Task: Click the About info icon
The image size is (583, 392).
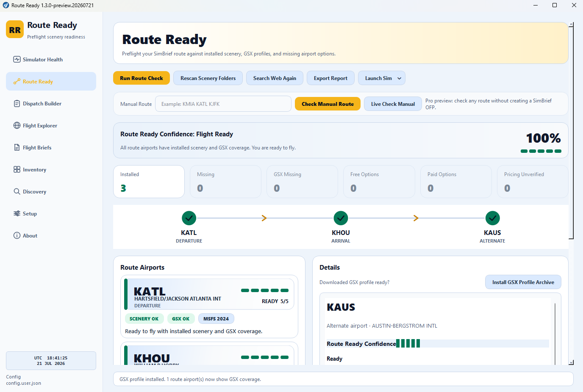Action: (x=17, y=235)
